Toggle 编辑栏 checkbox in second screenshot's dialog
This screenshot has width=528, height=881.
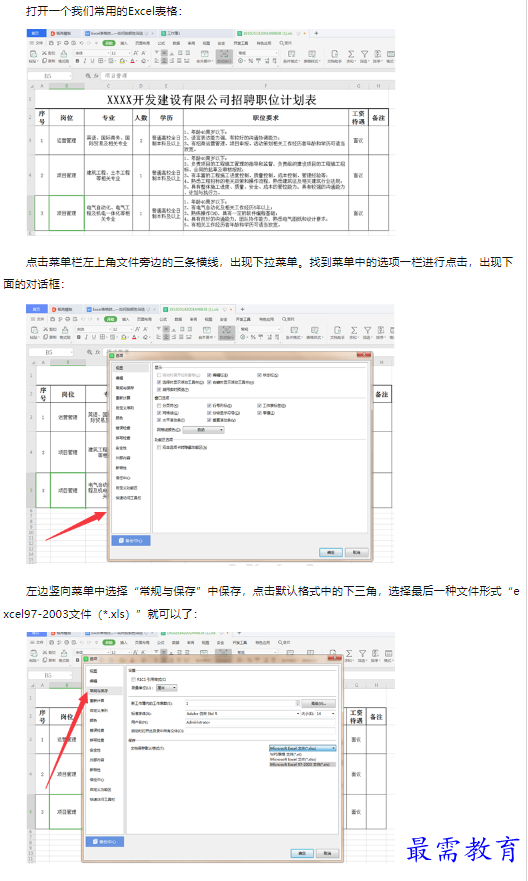[209, 375]
